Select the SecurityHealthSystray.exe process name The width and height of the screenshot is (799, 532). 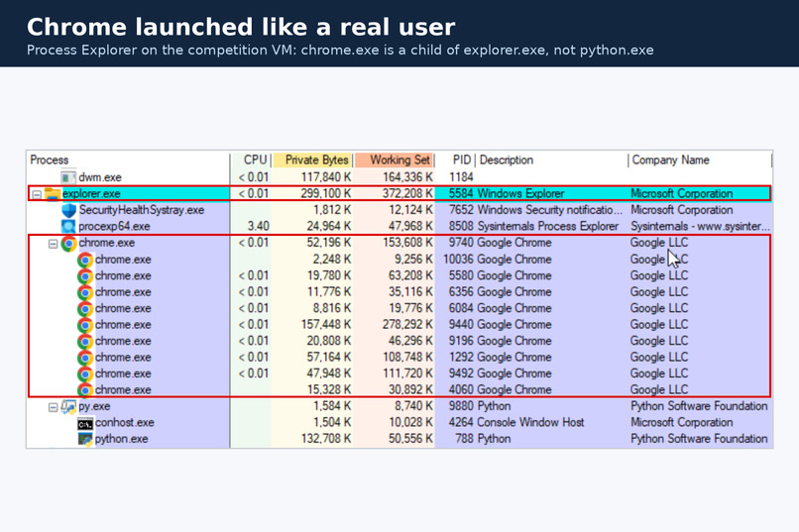[141, 210]
